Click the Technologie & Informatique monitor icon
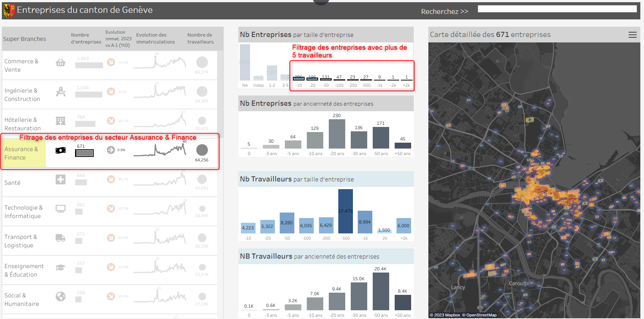Viewport: 644px width, 319px height. [60, 209]
